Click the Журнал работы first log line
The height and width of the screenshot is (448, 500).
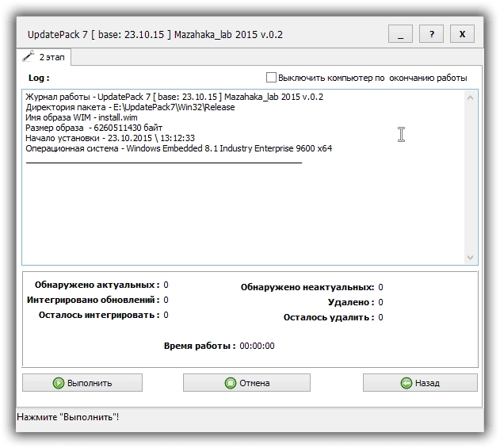pyautogui.click(x=174, y=97)
